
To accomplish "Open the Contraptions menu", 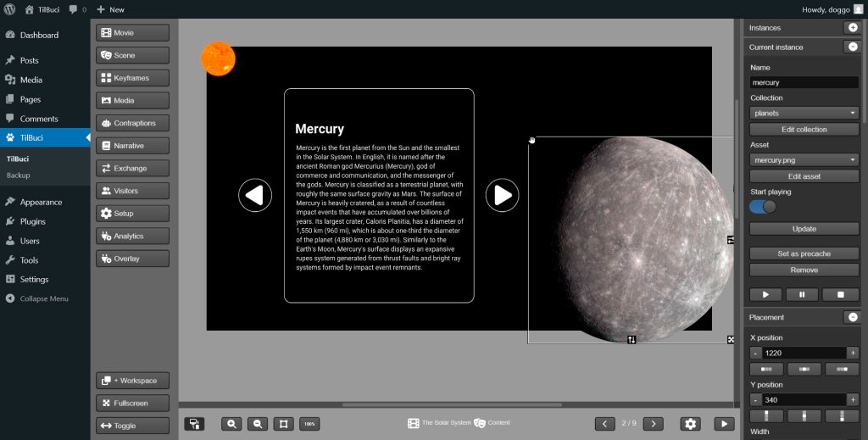I will tap(132, 123).
